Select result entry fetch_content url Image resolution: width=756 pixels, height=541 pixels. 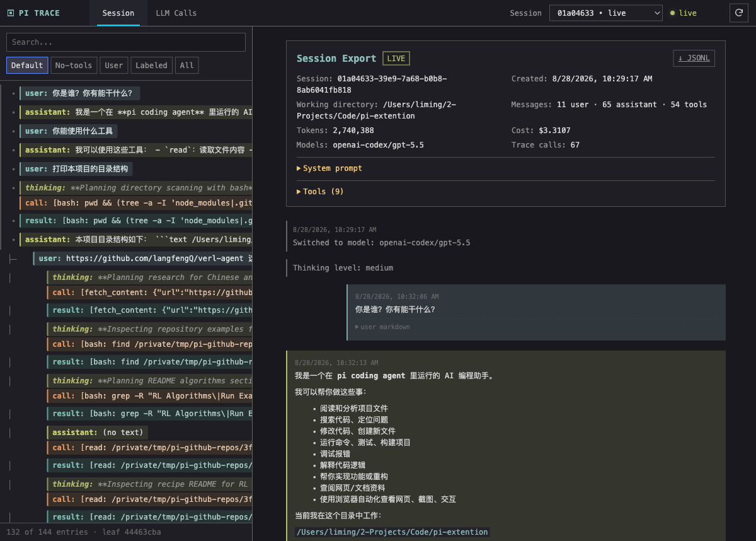pyautogui.click(x=149, y=310)
